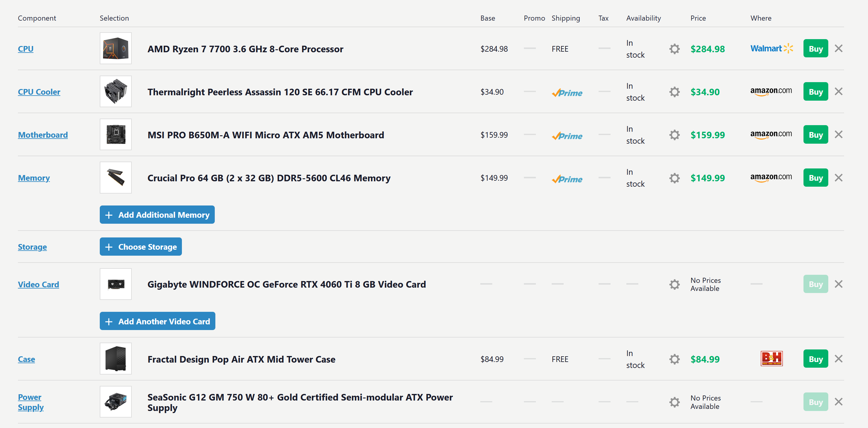Click gear icon on Video Card row
The width and height of the screenshot is (868, 428).
(x=674, y=284)
